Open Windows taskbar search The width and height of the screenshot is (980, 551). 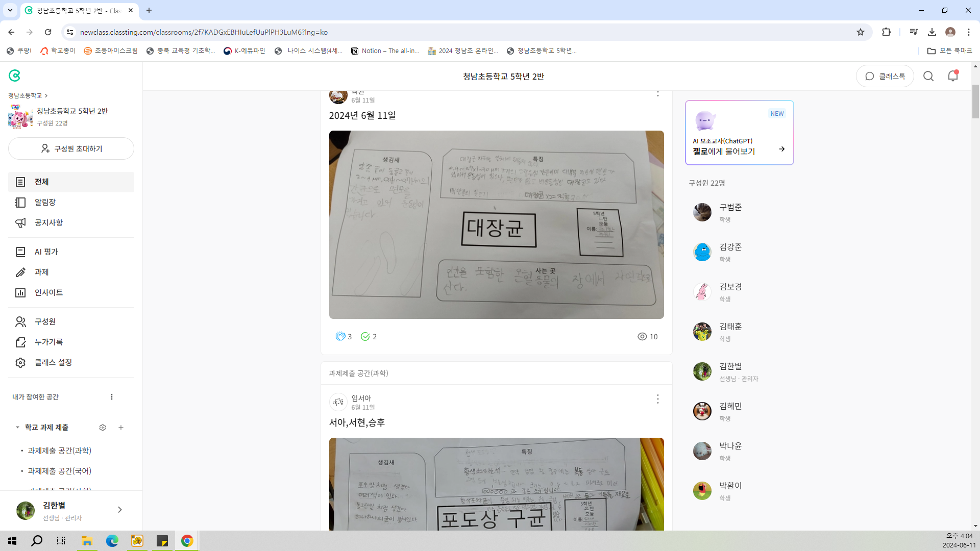[37, 541]
